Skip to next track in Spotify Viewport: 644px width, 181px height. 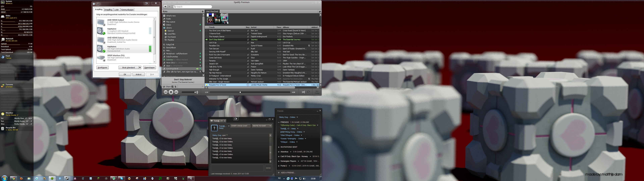pos(176,92)
